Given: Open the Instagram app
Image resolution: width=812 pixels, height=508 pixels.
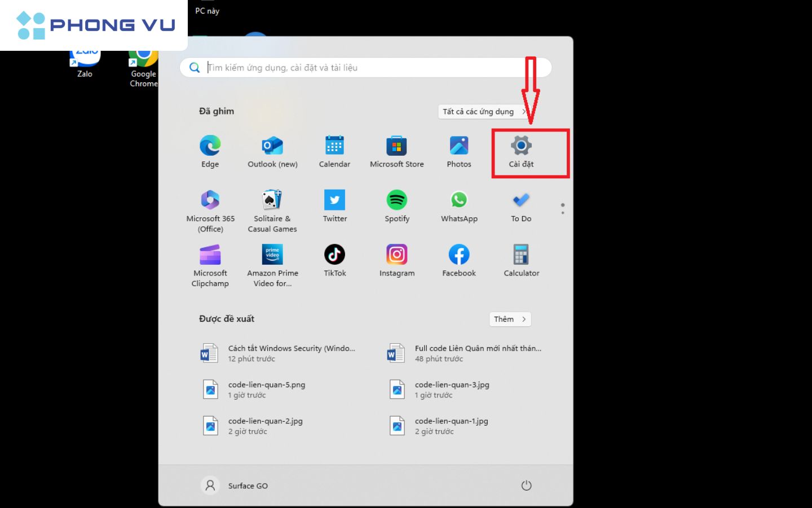Looking at the screenshot, I should tap(396, 261).
